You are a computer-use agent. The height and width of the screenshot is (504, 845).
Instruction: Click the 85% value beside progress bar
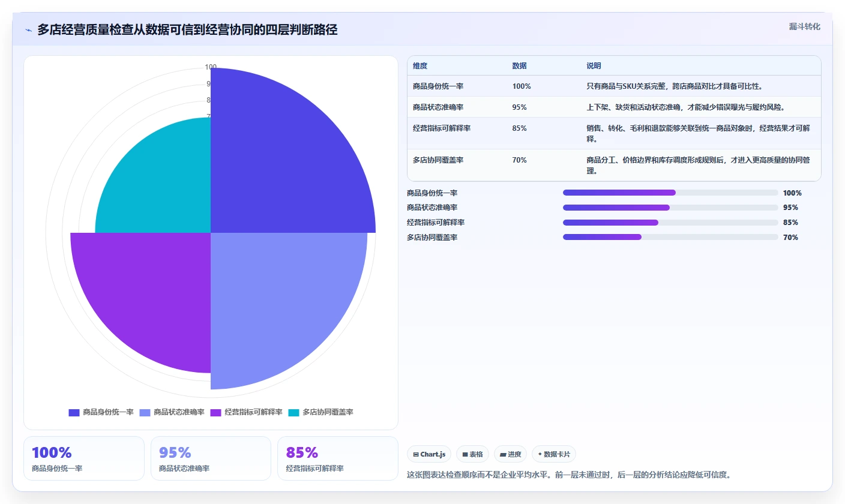coord(790,223)
